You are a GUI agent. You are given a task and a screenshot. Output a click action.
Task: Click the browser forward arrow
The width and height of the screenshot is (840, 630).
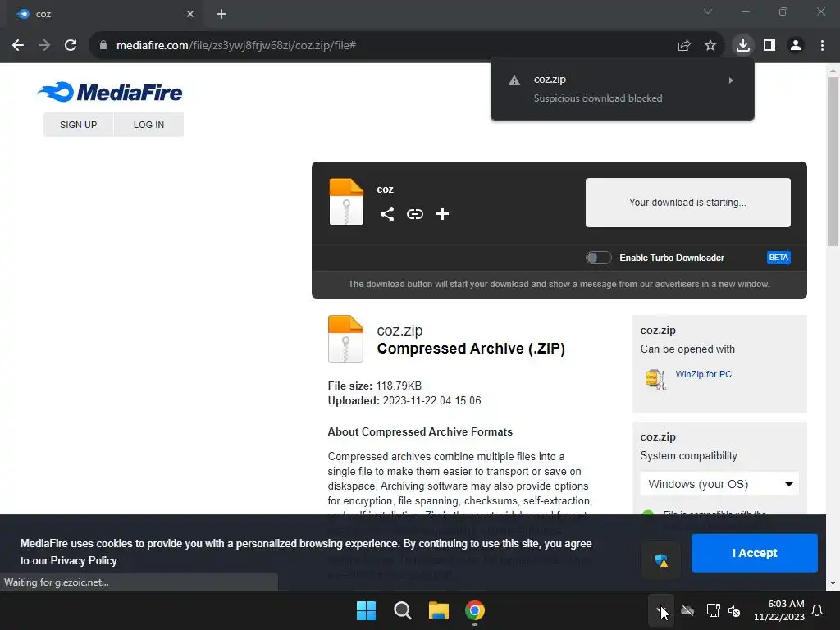tap(44, 46)
